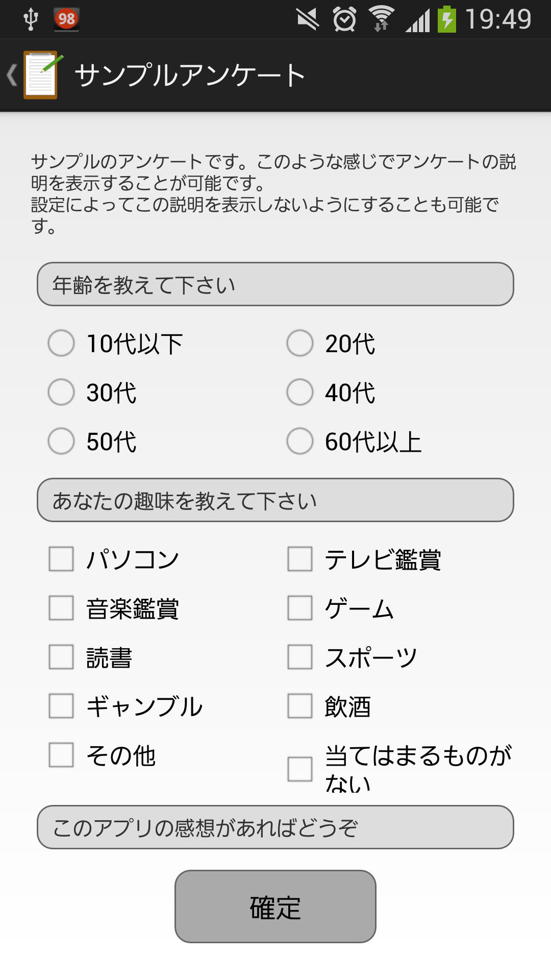
Task: Choose the 60代以上 age option
Action: point(300,441)
